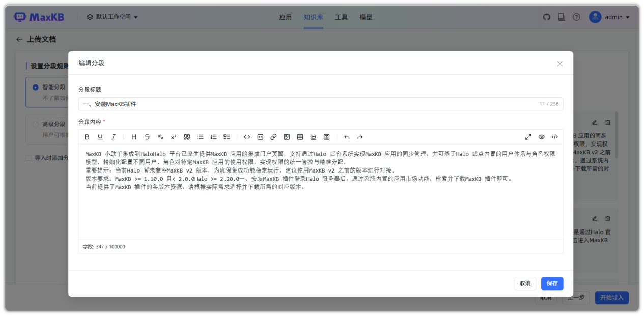644x316 pixels.
Task: Insert an ordered numbered list
Action: tap(214, 137)
